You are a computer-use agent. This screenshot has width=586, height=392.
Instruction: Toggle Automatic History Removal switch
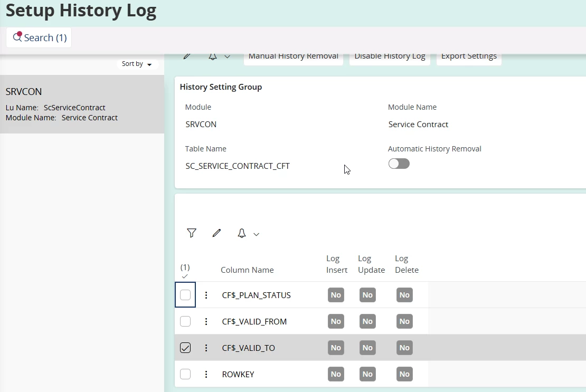tap(399, 164)
